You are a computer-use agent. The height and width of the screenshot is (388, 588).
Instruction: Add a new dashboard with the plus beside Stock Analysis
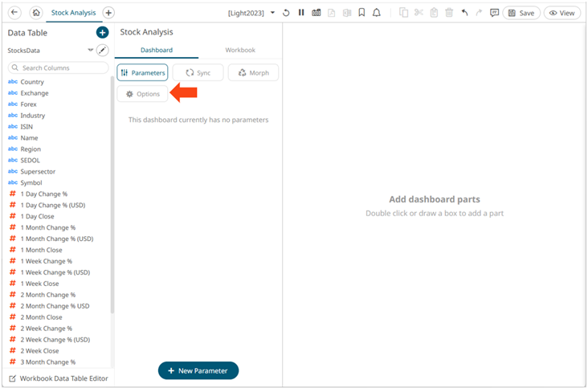point(108,13)
